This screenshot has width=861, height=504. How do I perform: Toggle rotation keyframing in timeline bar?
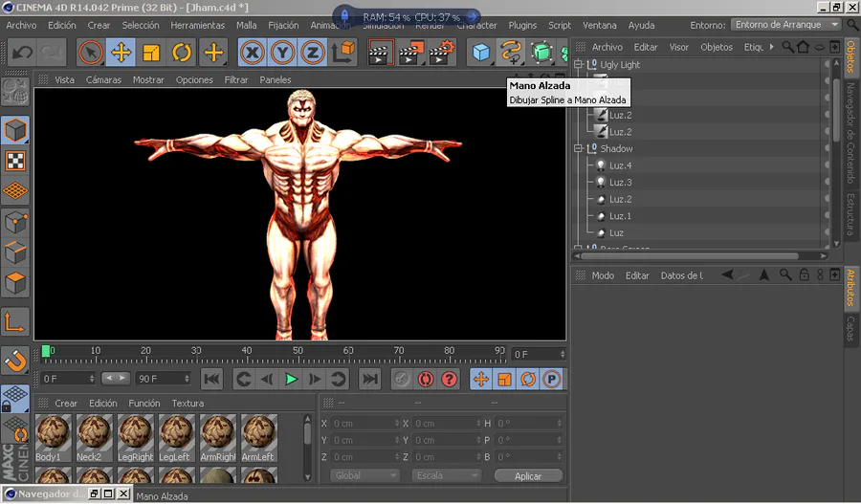[528, 380]
